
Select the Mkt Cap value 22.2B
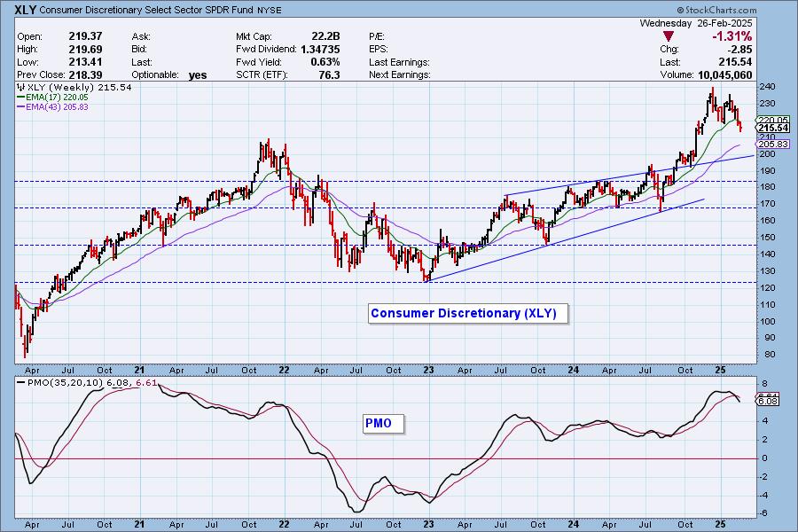[x=325, y=36]
